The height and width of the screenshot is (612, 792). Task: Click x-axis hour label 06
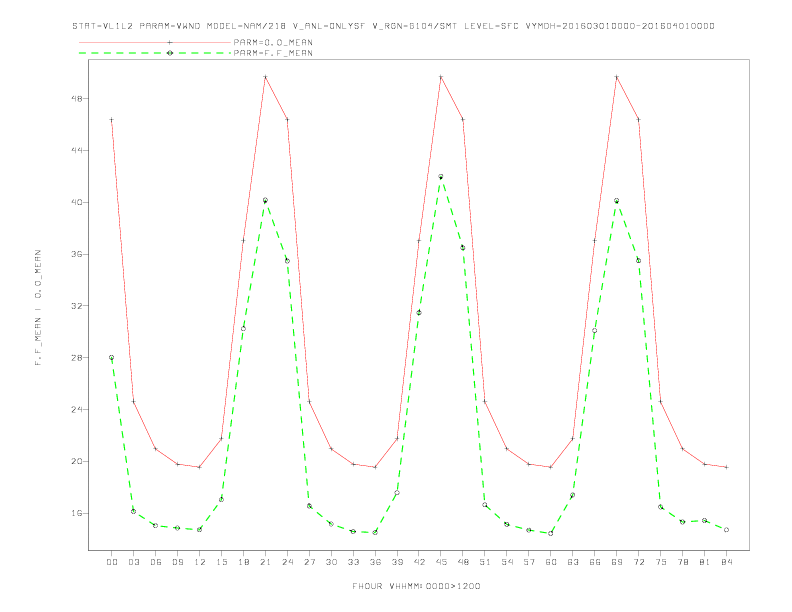(156, 562)
